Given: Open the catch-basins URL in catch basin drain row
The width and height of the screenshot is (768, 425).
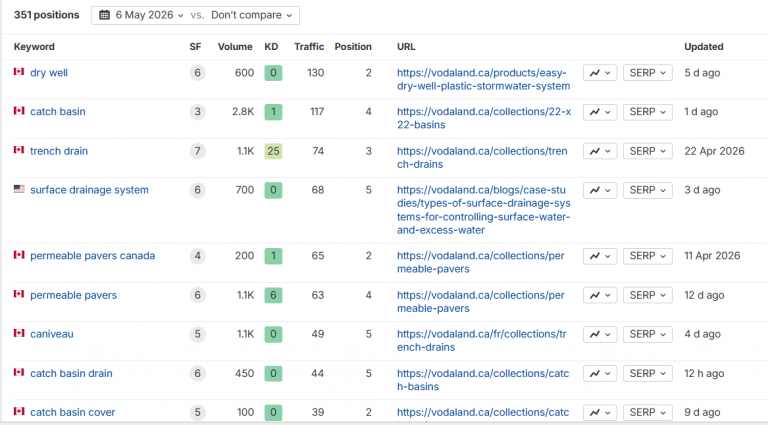Looking at the screenshot, I should tap(483, 380).
